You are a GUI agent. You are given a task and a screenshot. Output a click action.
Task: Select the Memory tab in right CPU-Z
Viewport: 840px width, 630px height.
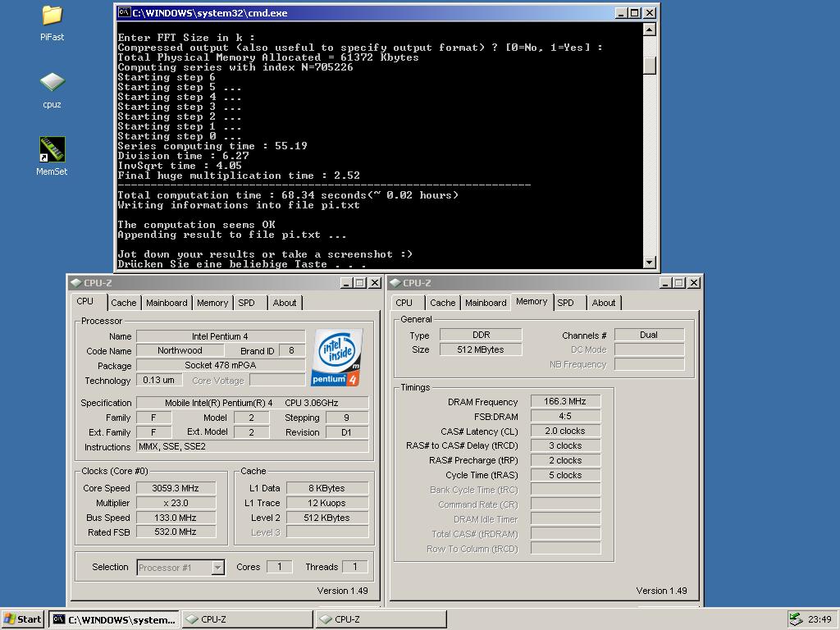tap(532, 301)
